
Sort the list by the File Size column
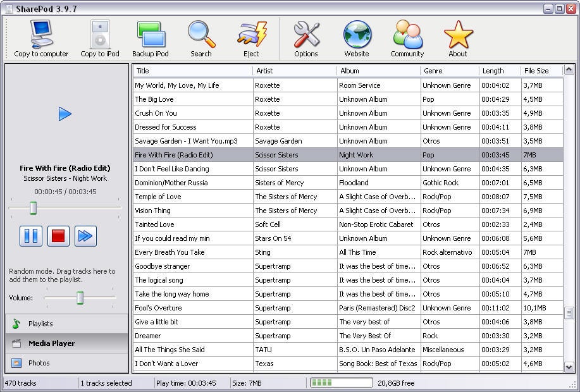[541, 71]
